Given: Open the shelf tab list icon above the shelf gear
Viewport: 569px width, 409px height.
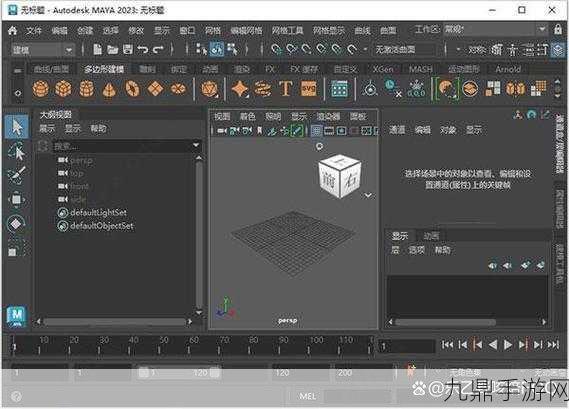Looking at the screenshot, I should point(17,70).
